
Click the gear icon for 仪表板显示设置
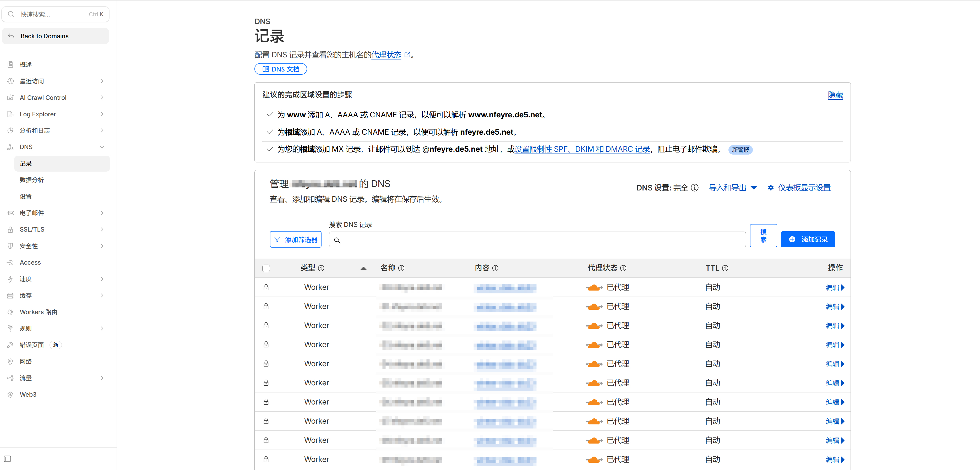click(770, 188)
